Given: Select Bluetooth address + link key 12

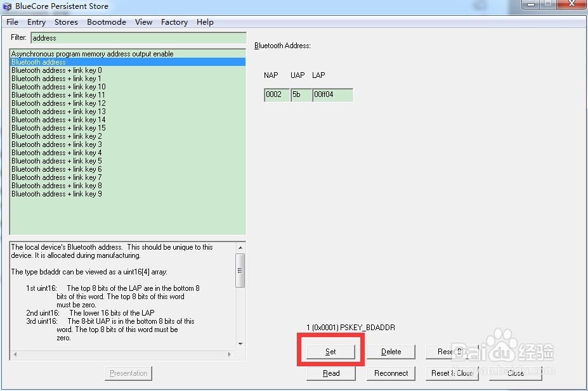Looking at the screenshot, I should (x=127, y=103).
